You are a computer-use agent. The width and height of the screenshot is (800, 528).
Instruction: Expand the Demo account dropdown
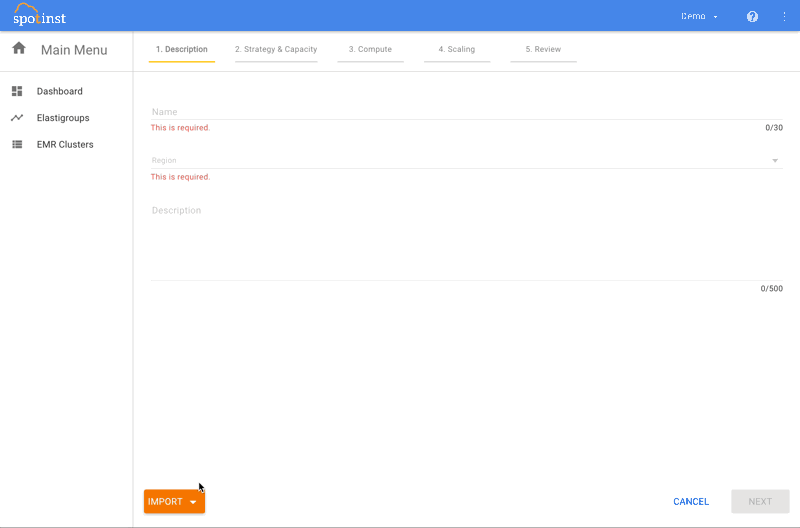(x=699, y=16)
